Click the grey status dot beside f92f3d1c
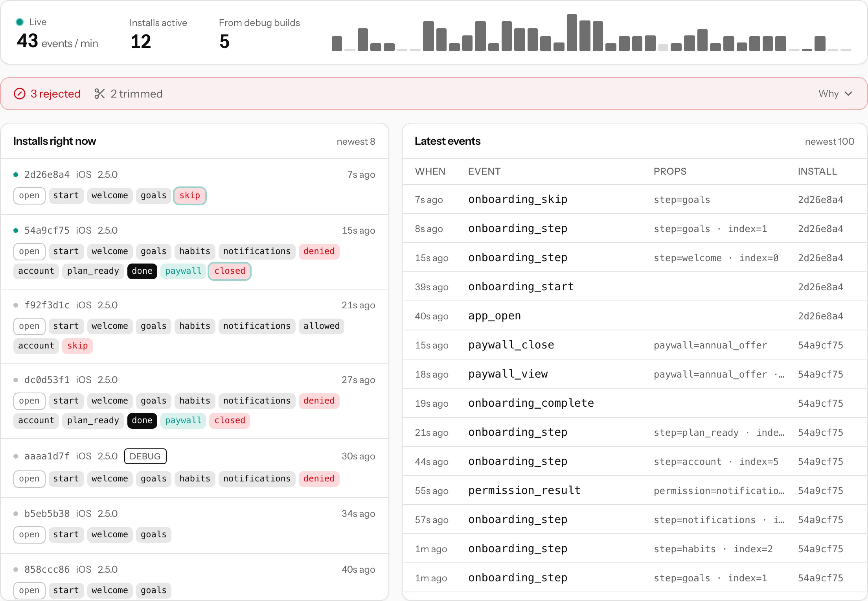 click(16, 305)
